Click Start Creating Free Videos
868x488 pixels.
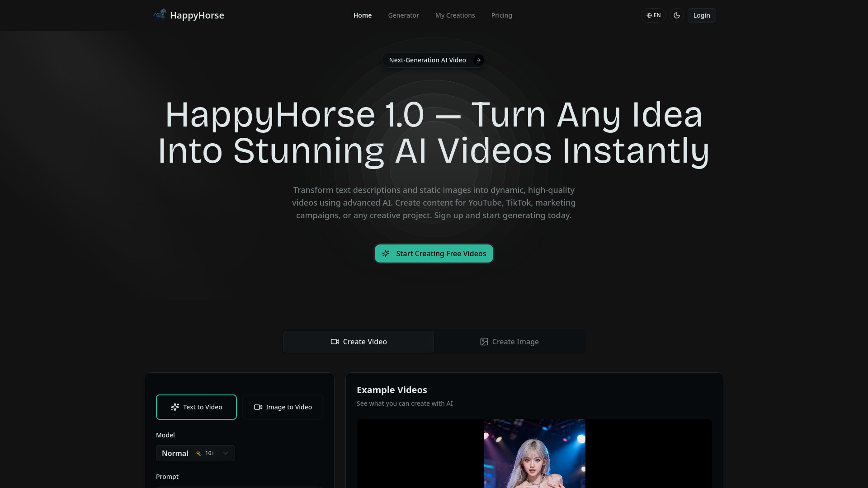(x=434, y=253)
